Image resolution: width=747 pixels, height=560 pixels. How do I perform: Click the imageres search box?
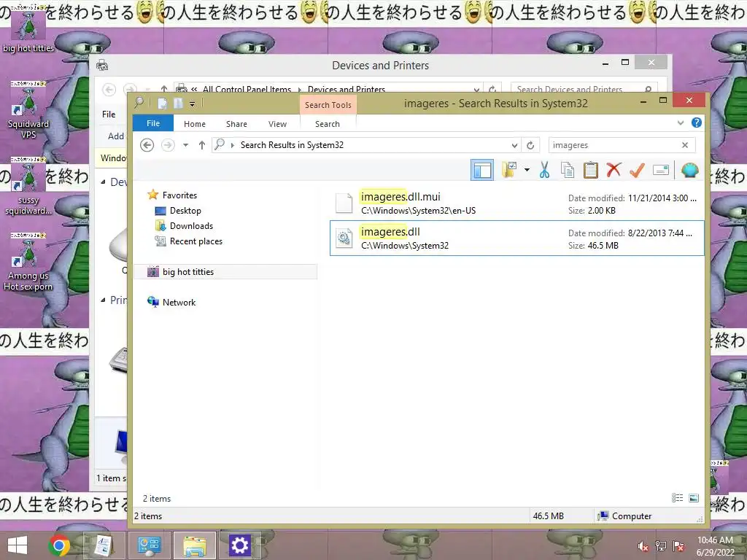point(613,145)
